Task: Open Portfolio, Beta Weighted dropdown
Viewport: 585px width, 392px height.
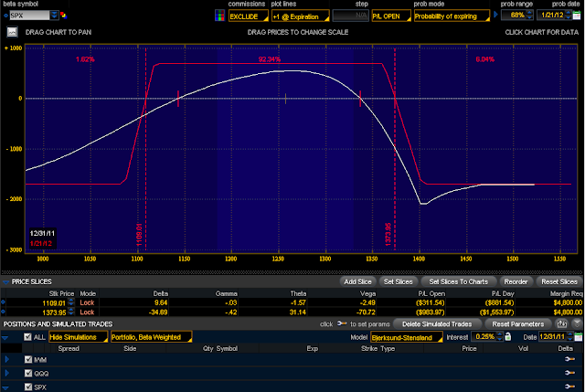Action: click(x=151, y=337)
